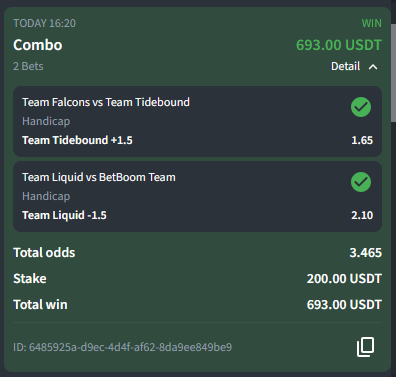This screenshot has height=377, width=396.
Task: Click the Total odds 3.465 value
Action: click(x=365, y=253)
